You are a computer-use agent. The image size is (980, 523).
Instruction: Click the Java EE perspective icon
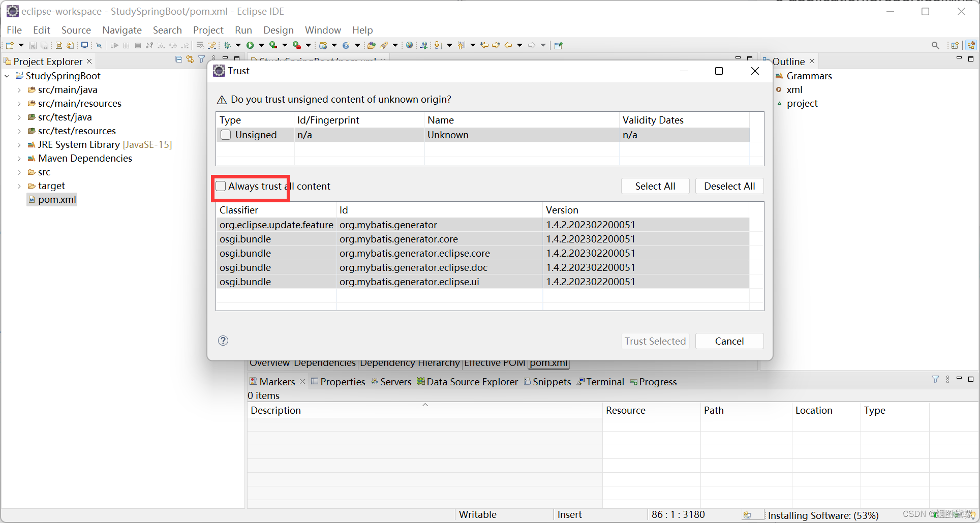pyautogui.click(x=971, y=45)
